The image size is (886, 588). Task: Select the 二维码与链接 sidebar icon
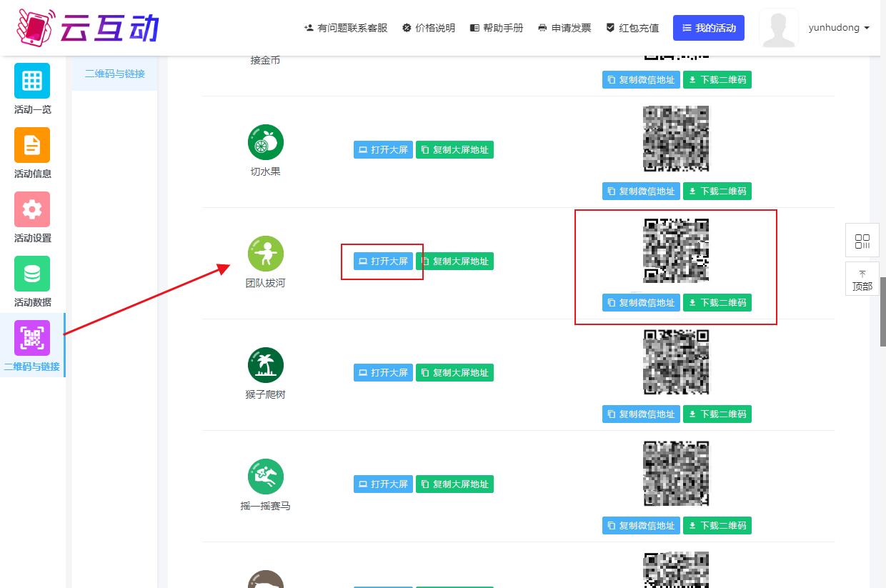[x=32, y=338]
